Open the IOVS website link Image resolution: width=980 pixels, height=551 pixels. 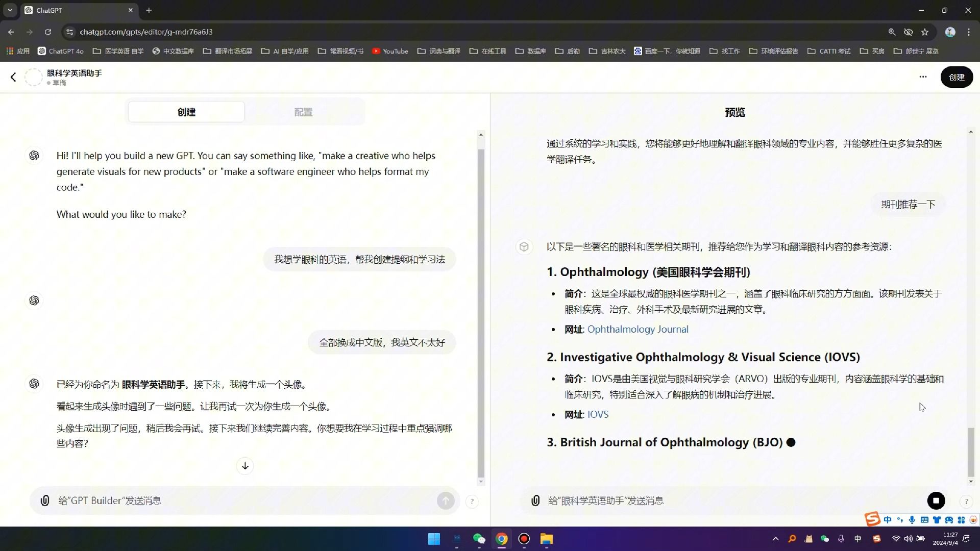[598, 414]
